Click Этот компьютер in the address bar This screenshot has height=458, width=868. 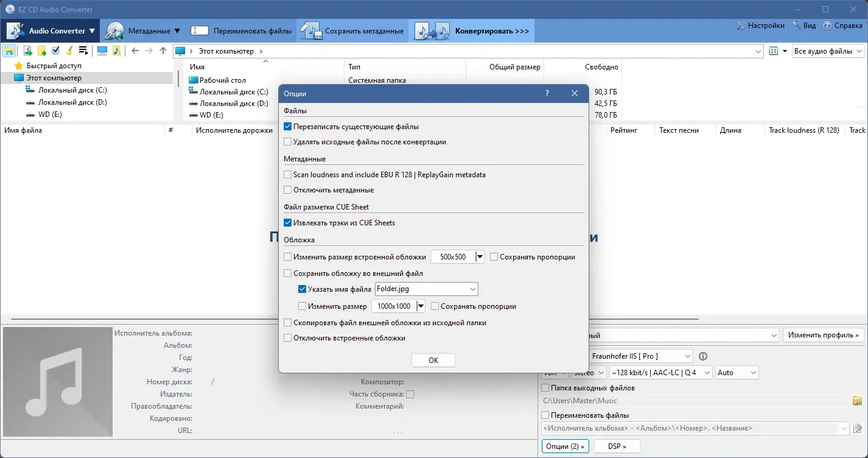(226, 51)
